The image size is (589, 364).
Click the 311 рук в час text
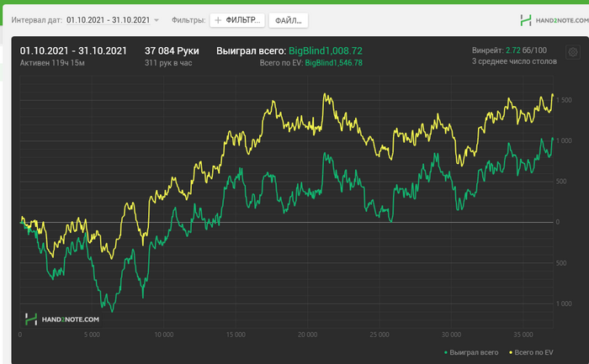(168, 63)
